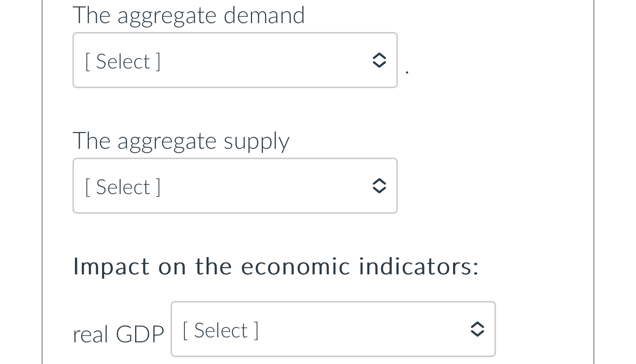636x364 pixels.
Task: Click the '[ Select ]' placeholder beside real GDP
Action: (221, 330)
